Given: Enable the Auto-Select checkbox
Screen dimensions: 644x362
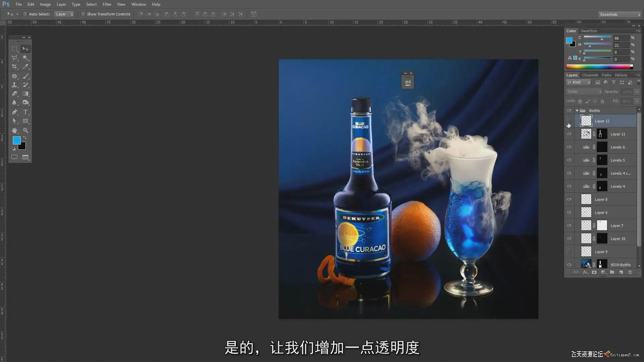Looking at the screenshot, I should coord(25,14).
